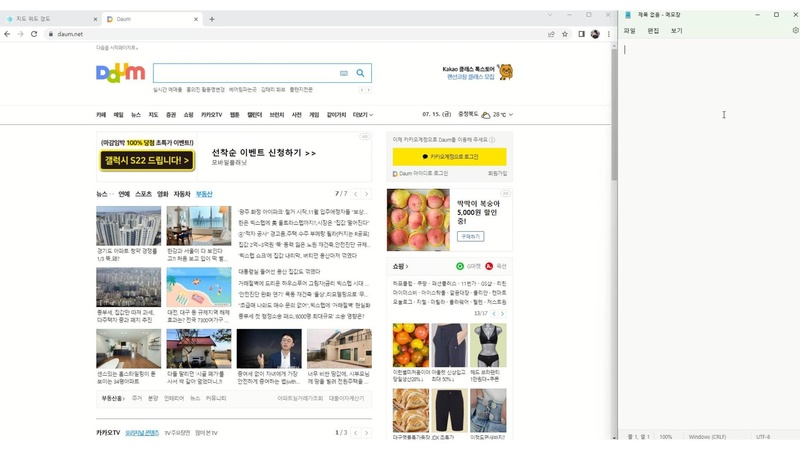
Task: Open the apartment complex news thumbnail
Action: click(x=129, y=226)
